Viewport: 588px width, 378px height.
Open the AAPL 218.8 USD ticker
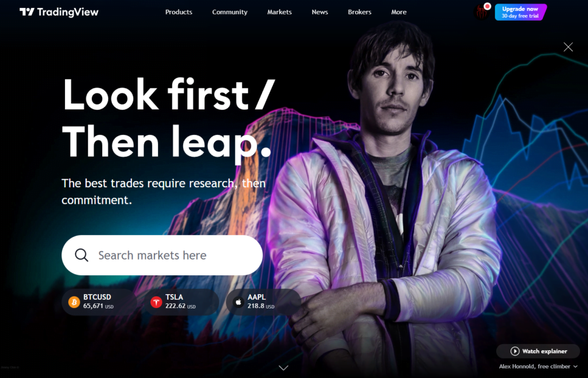click(263, 302)
